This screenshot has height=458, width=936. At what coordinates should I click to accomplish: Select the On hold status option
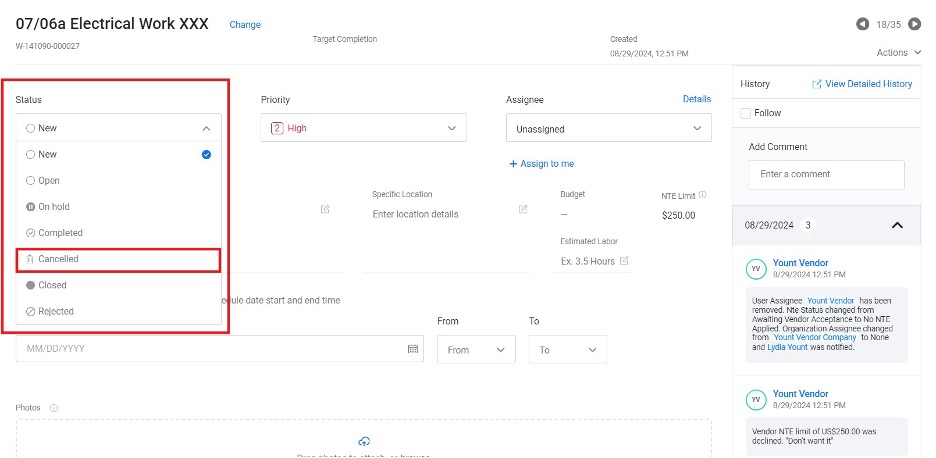pyautogui.click(x=54, y=207)
